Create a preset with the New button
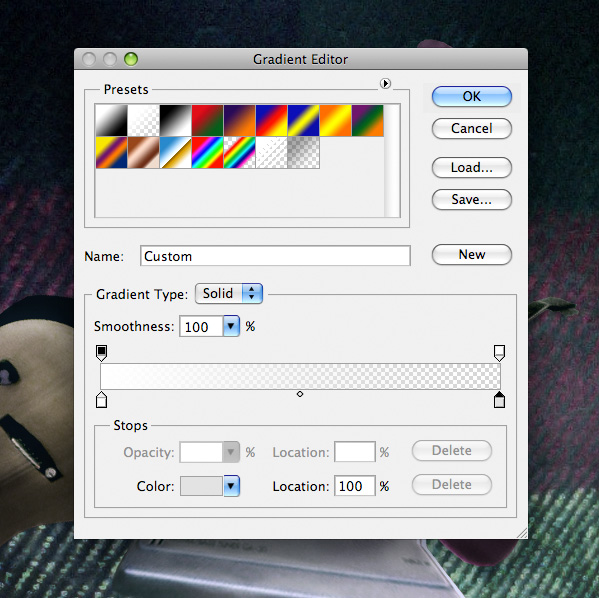 pos(472,254)
